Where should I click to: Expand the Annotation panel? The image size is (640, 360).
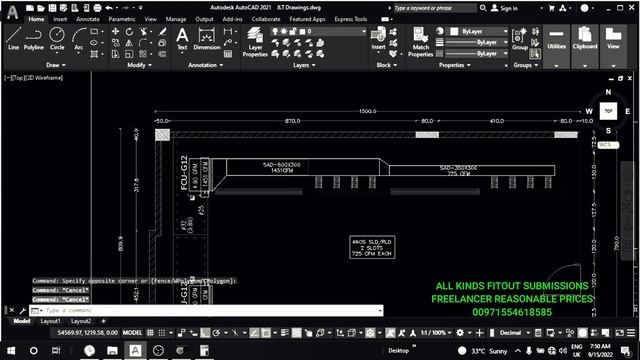[x=206, y=65]
